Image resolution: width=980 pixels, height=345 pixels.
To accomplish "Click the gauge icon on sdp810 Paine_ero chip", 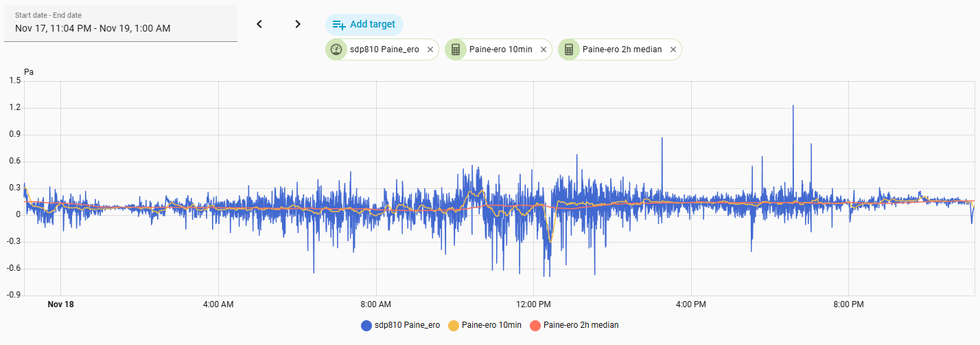I will (x=336, y=49).
